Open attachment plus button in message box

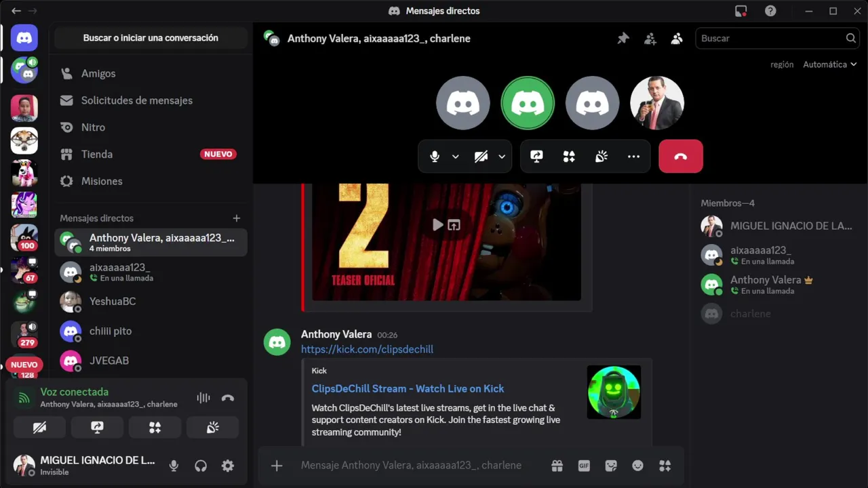(x=277, y=466)
